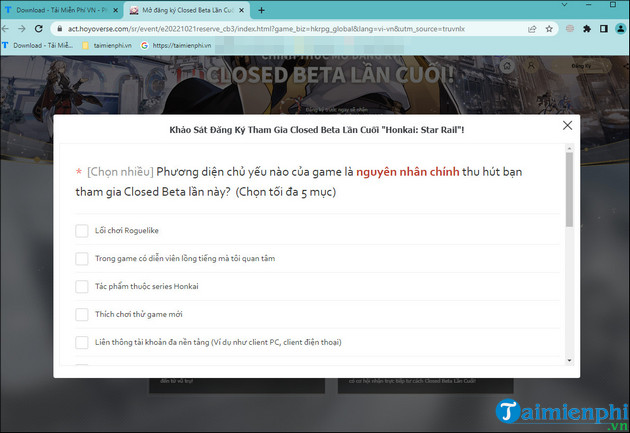The image size is (630, 433).
Task: Maximize the browser window
Action: [613, 4]
